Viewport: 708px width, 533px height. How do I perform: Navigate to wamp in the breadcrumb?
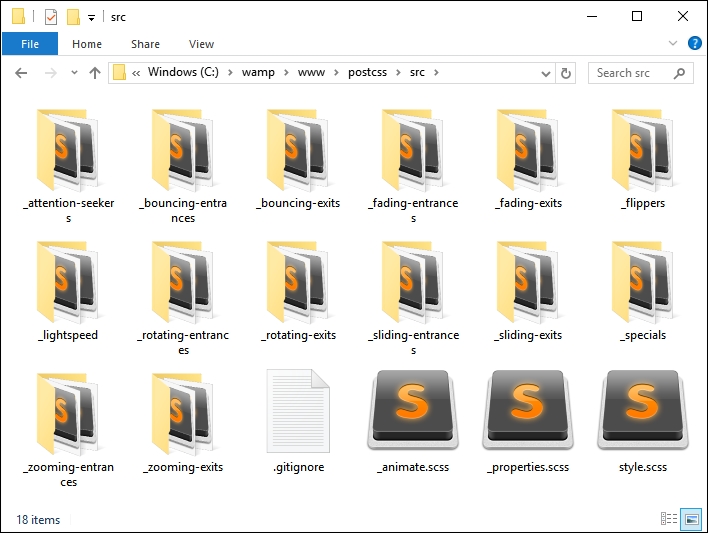[258, 72]
